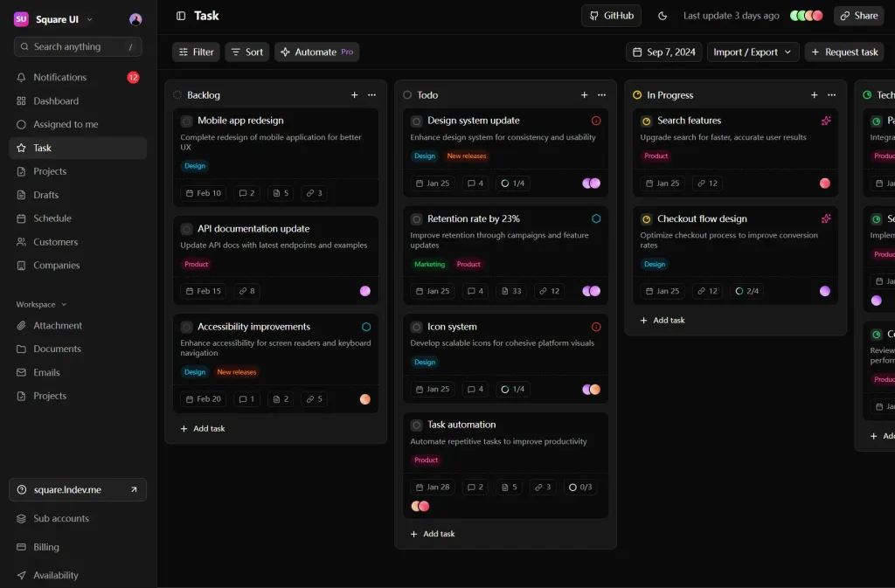Click the progress indicator 1/4 on Design system update

[x=512, y=183]
